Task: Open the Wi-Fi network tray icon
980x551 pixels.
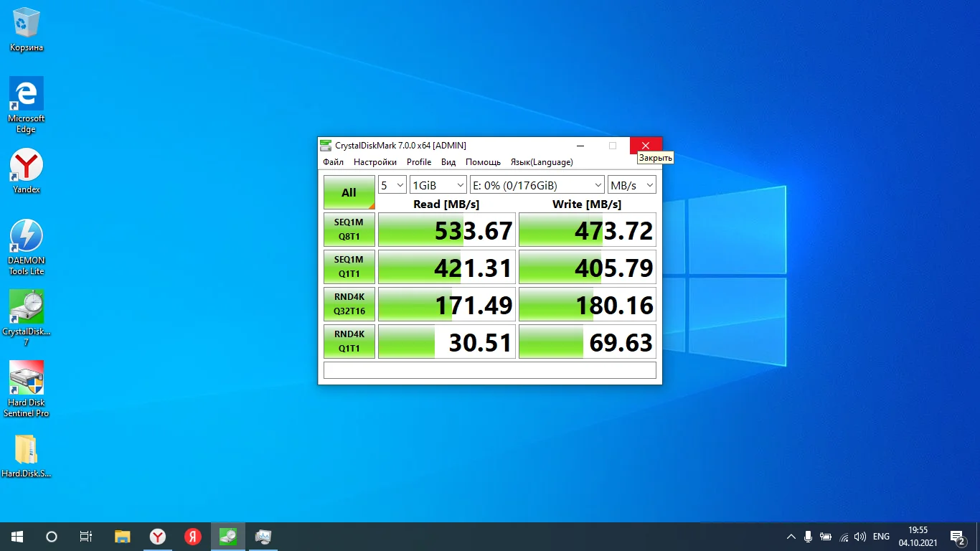Action: 844,537
